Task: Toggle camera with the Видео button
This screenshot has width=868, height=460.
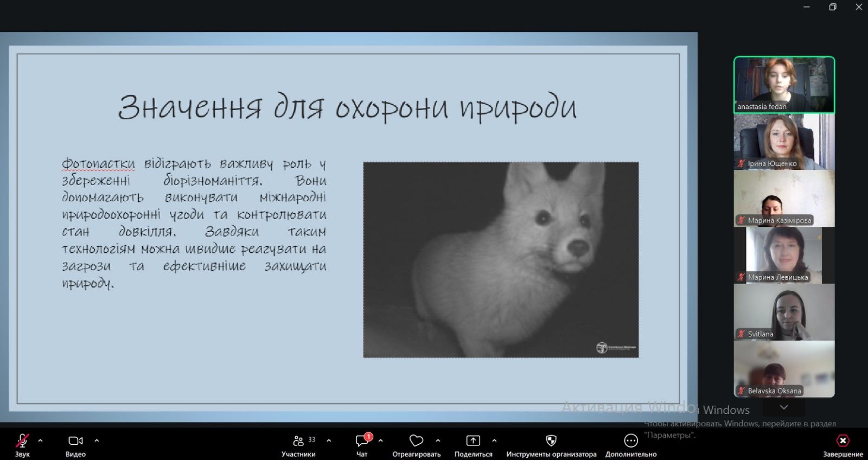Action: coord(75,441)
